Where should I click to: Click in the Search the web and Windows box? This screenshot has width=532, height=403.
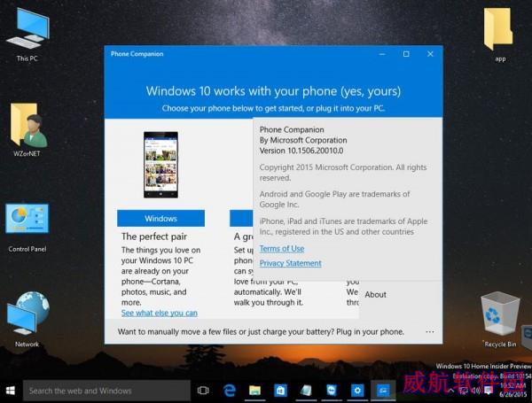coord(106,391)
